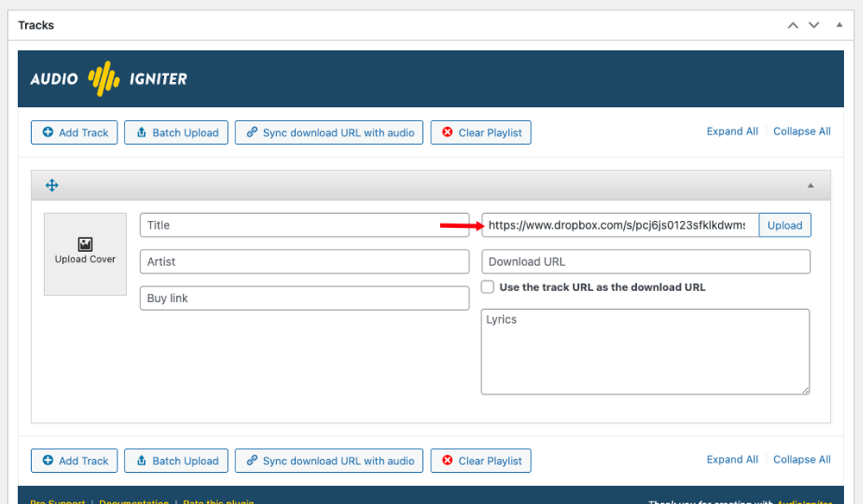This screenshot has width=863, height=504.
Task: Focus the Download URL input field
Action: pos(646,261)
